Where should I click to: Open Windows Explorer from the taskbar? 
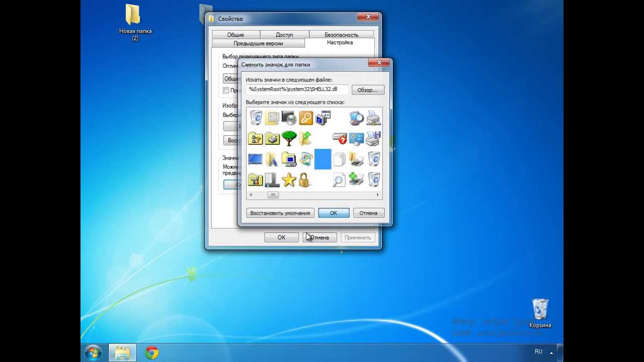point(122,352)
